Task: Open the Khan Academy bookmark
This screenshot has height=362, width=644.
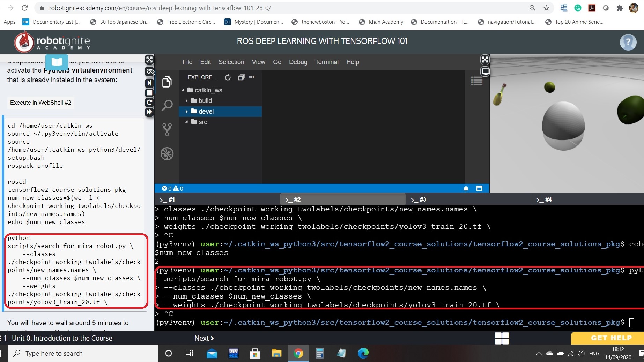Action: coord(381,22)
